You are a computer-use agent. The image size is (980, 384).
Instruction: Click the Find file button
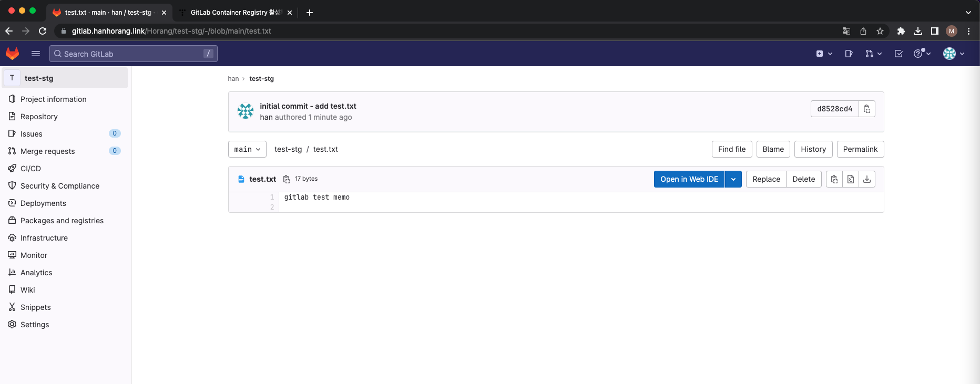tap(732, 149)
